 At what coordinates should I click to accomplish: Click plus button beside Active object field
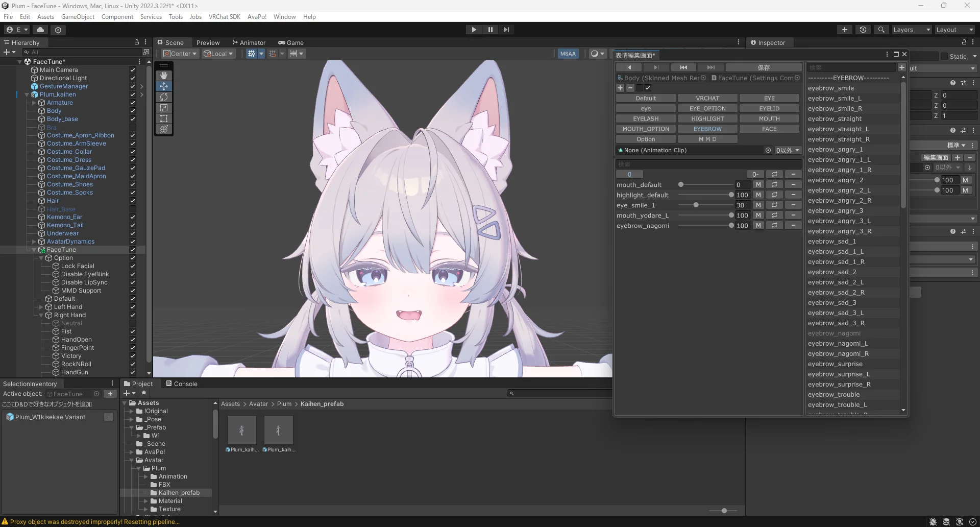click(110, 394)
